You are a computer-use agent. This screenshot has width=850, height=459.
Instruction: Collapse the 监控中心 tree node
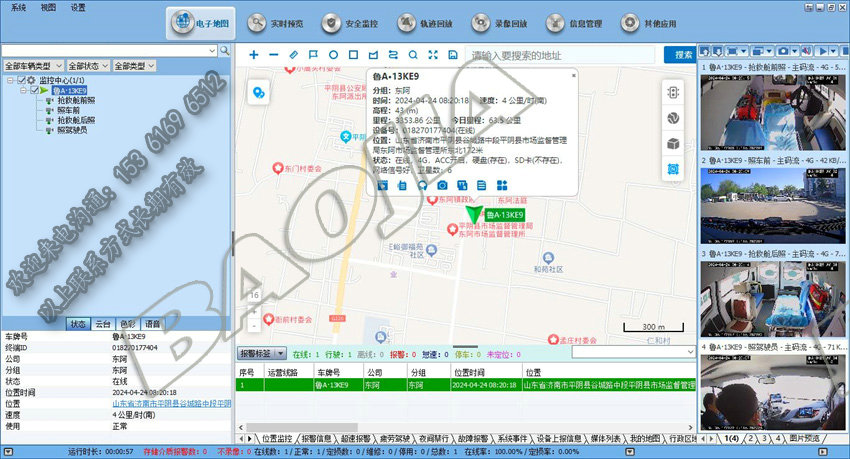click(9, 80)
